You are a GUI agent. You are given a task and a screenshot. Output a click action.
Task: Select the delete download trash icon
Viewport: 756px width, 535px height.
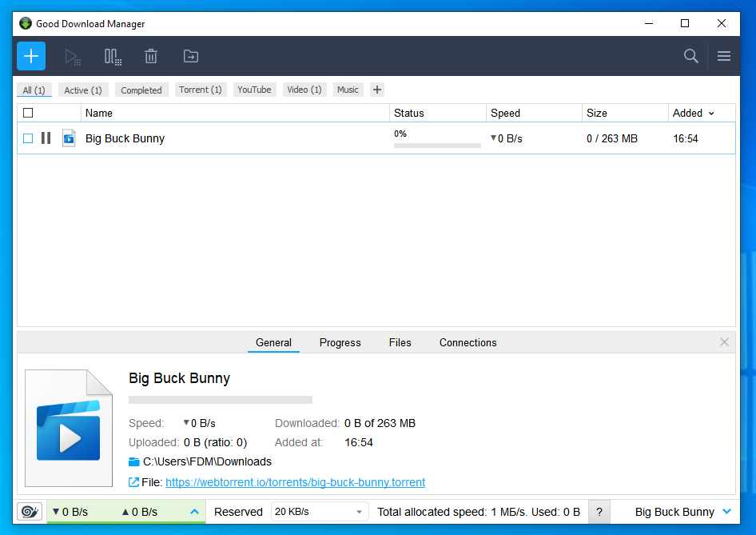point(151,56)
